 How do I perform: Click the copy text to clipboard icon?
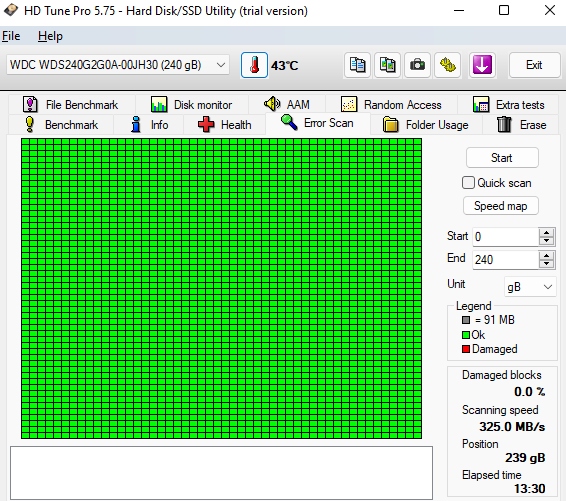point(357,65)
